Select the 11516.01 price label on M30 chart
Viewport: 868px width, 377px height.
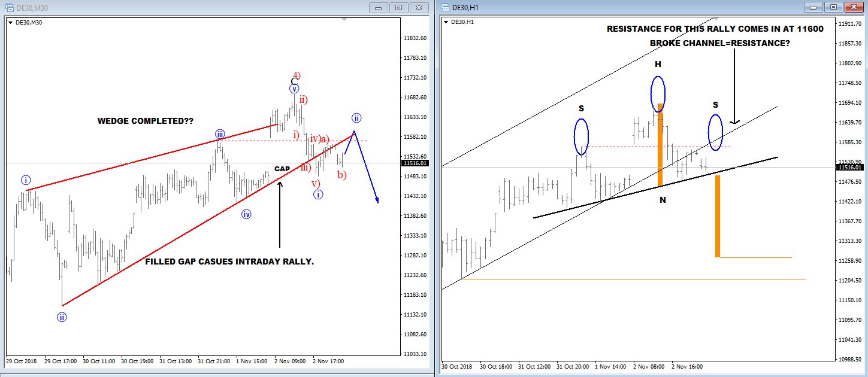click(x=415, y=163)
